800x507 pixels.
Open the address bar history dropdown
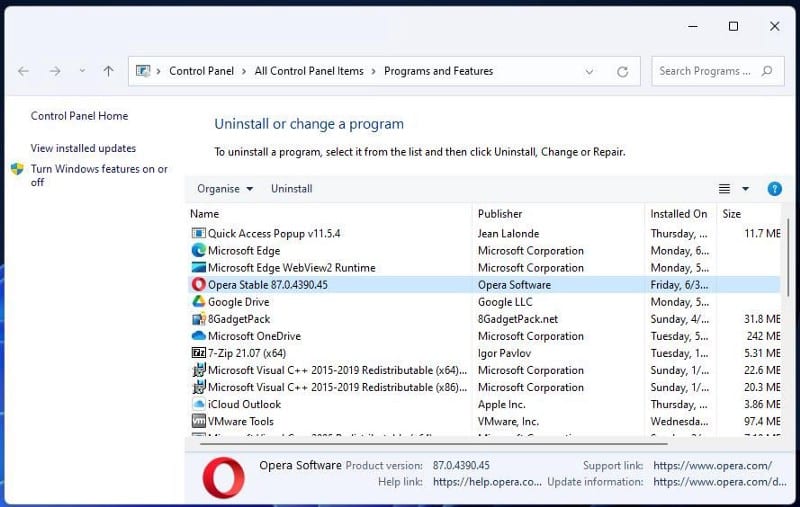pos(589,71)
